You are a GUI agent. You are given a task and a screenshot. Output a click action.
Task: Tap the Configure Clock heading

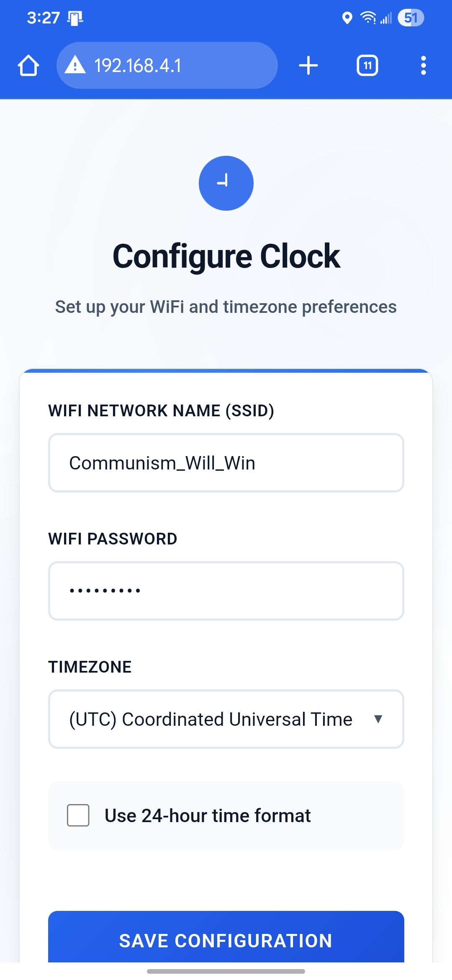[226, 256]
